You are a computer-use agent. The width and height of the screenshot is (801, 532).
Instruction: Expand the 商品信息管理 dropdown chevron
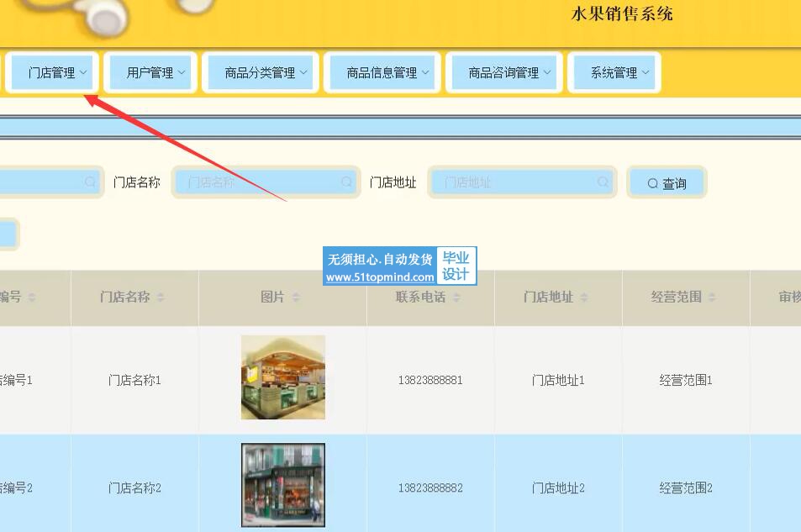tap(425, 72)
